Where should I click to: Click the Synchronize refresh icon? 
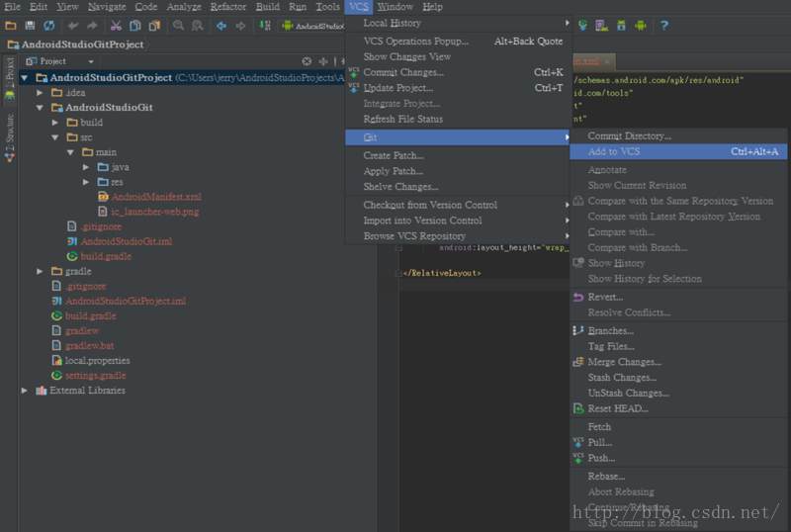pyautogui.click(x=48, y=25)
